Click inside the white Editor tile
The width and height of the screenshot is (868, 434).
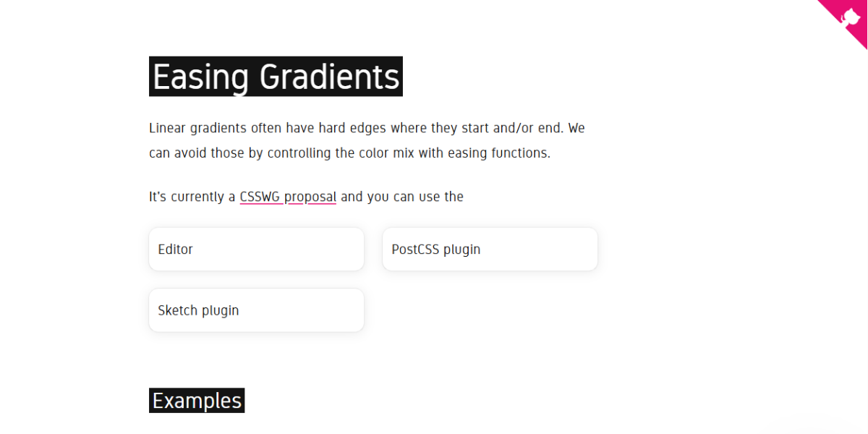click(256, 249)
